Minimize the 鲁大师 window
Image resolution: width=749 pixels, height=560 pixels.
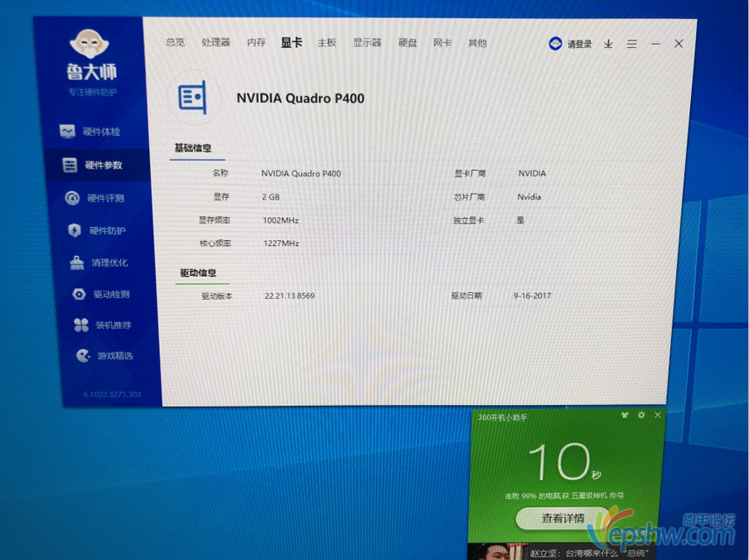[x=655, y=44]
